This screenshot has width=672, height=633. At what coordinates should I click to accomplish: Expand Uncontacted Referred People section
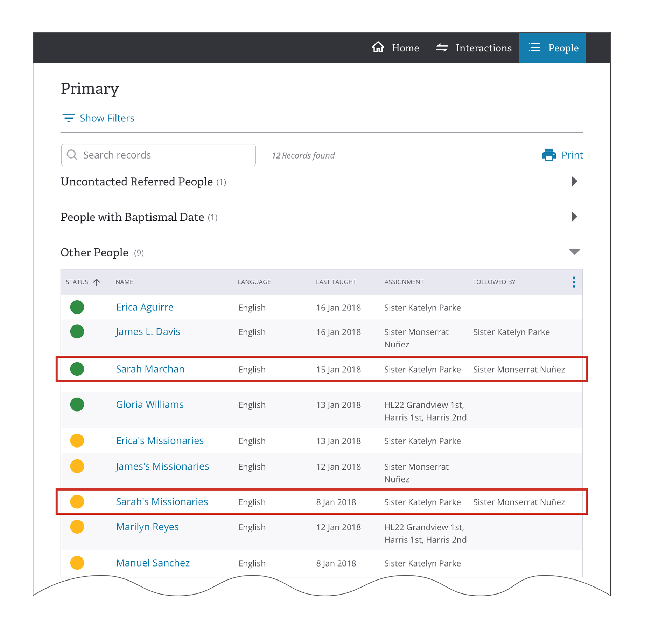pyautogui.click(x=574, y=181)
